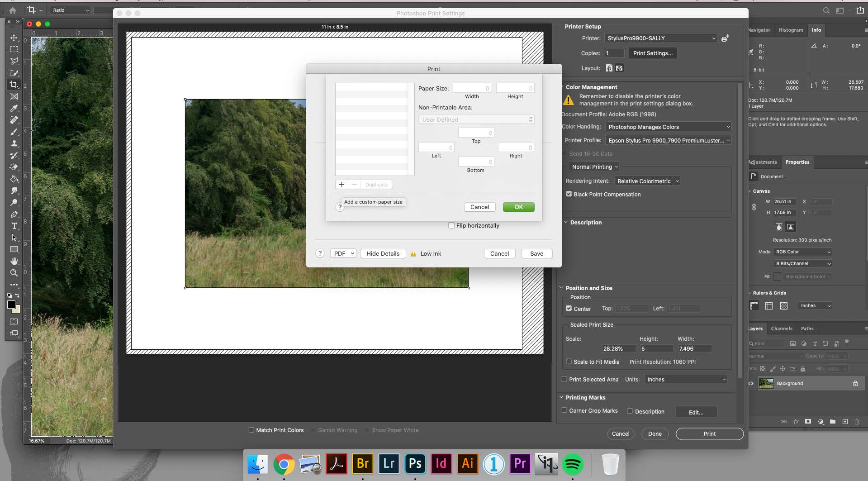Open Adobe Bridge from the dock

(362, 464)
